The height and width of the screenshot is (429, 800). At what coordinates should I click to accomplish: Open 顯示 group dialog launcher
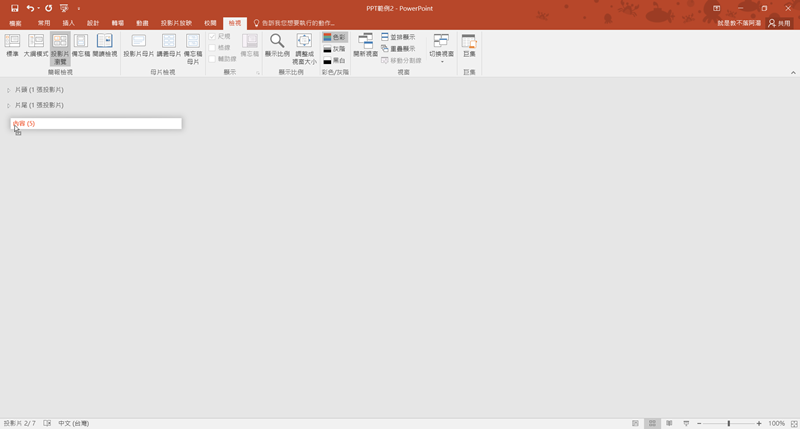tap(258, 73)
